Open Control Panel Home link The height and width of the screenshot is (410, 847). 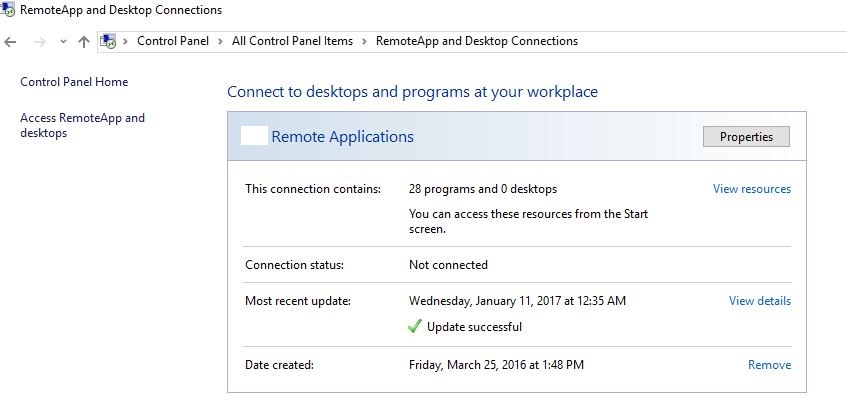74,82
